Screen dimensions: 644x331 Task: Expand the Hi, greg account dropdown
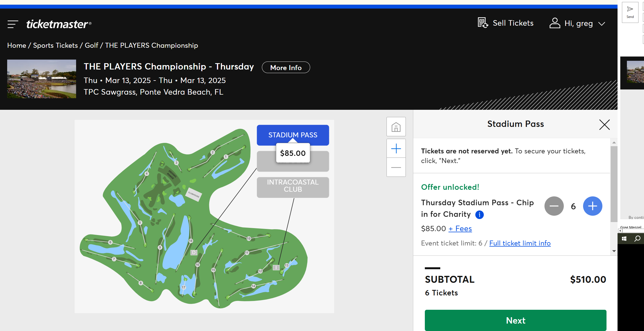[x=602, y=24]
